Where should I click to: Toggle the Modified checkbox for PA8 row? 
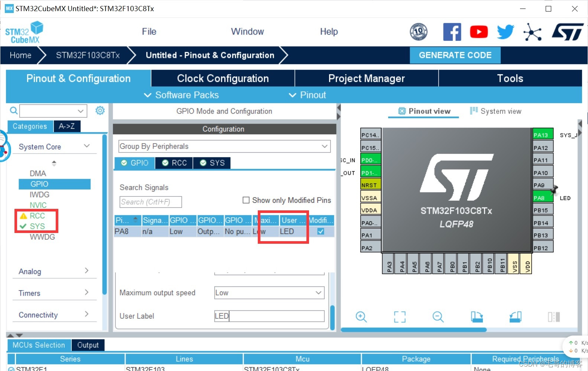pyautogui.click(x=321, y=231)
